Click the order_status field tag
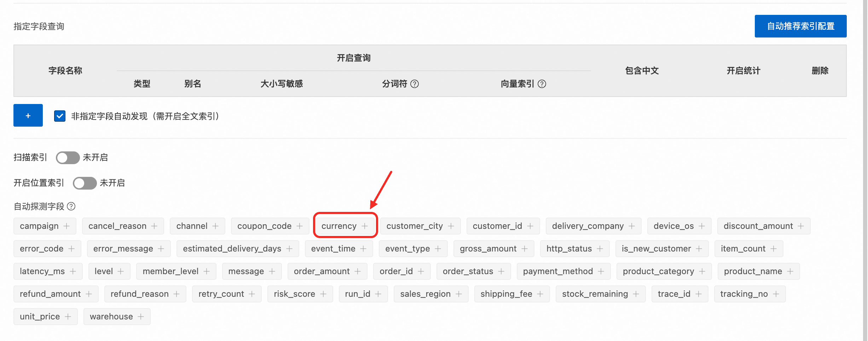The height and width of the screenshot is (341, 868). (x=474, y=271)
